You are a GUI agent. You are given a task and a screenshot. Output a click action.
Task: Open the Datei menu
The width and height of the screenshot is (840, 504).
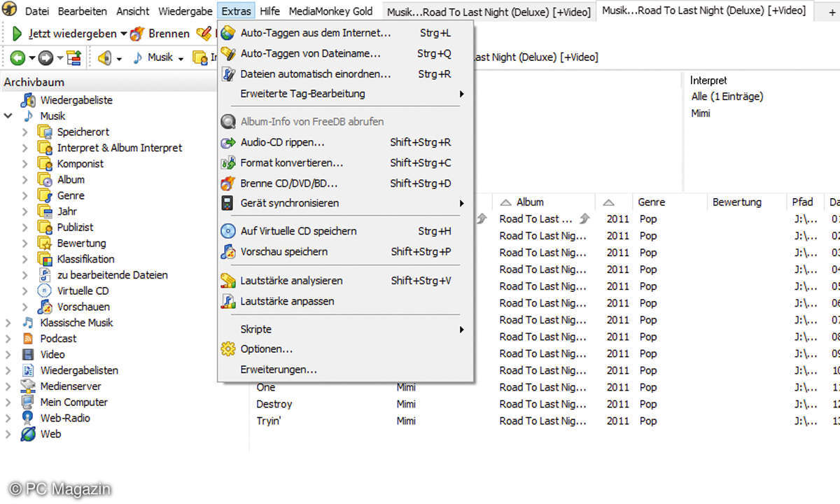37,11
